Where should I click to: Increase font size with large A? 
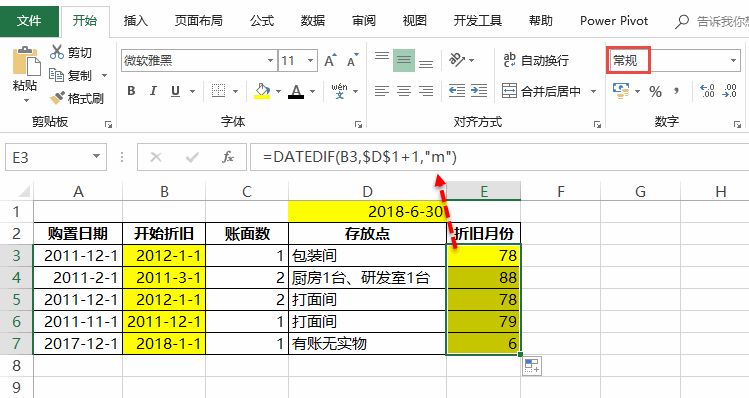click(x=330, y=61)
